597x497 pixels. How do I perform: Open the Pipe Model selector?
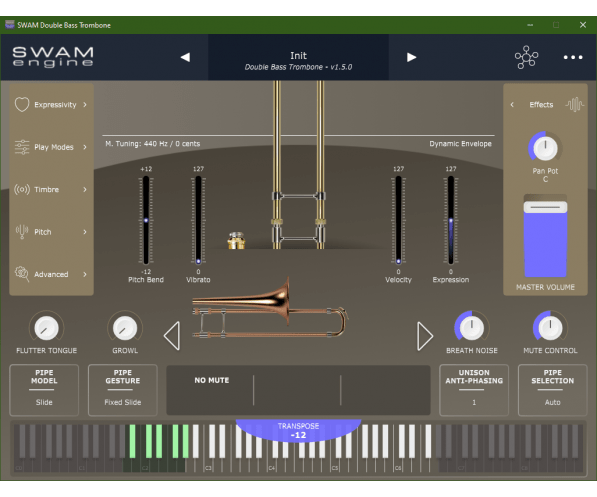44,390
